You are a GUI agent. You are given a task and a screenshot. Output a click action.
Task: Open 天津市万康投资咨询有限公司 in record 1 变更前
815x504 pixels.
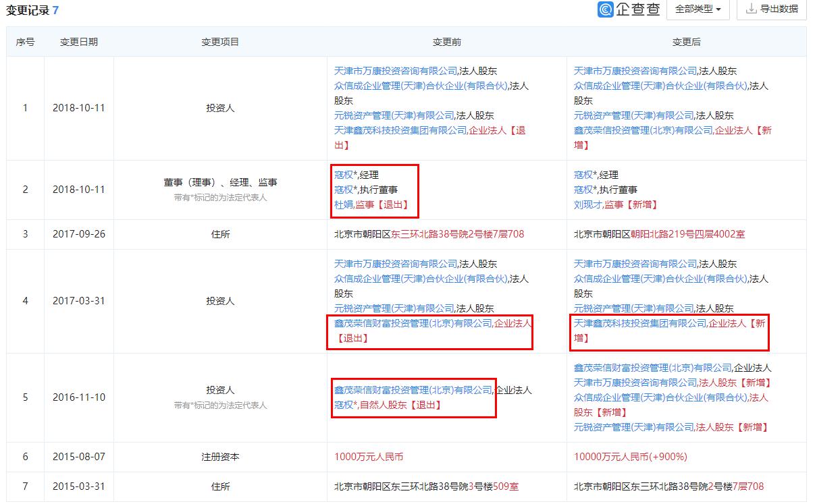pyautogui.click(x=396, y=71)
